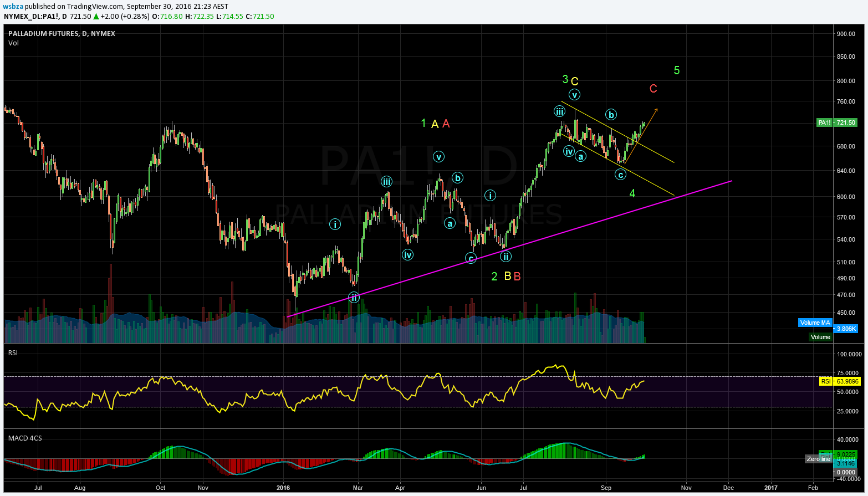Image resolution: width=868 pixels, height=496 pixels.
Task: Click the 540.00 price axis label
Action: click(846, 239)
